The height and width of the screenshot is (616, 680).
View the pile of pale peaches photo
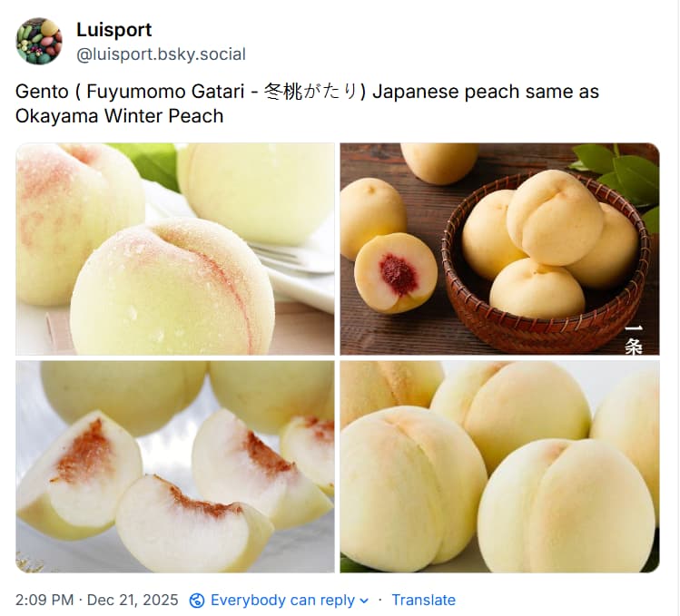pos(499,467)
